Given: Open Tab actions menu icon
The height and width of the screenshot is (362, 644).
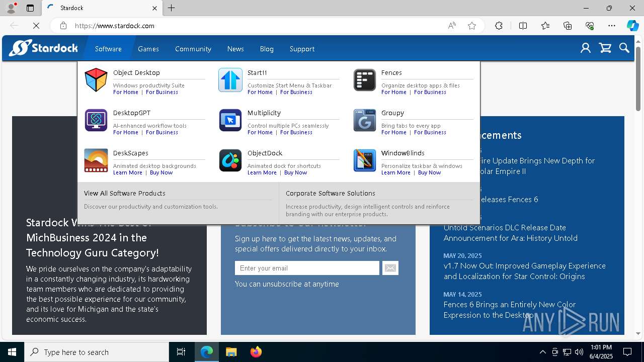Looking at the screenshot, I should [x=30, y=8].
